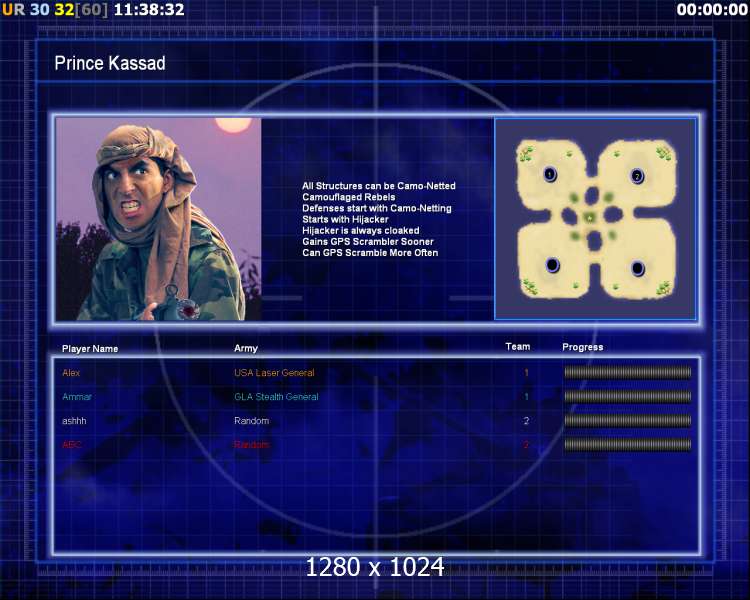
Task: Select the red player name in last row
Action: [x=72, y=444]
